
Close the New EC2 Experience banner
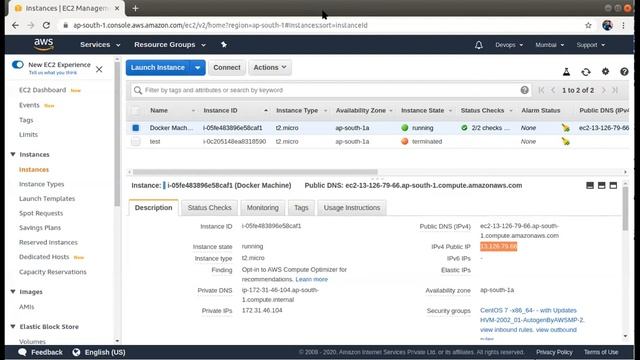pyautogui.click(x=99, y=69)
